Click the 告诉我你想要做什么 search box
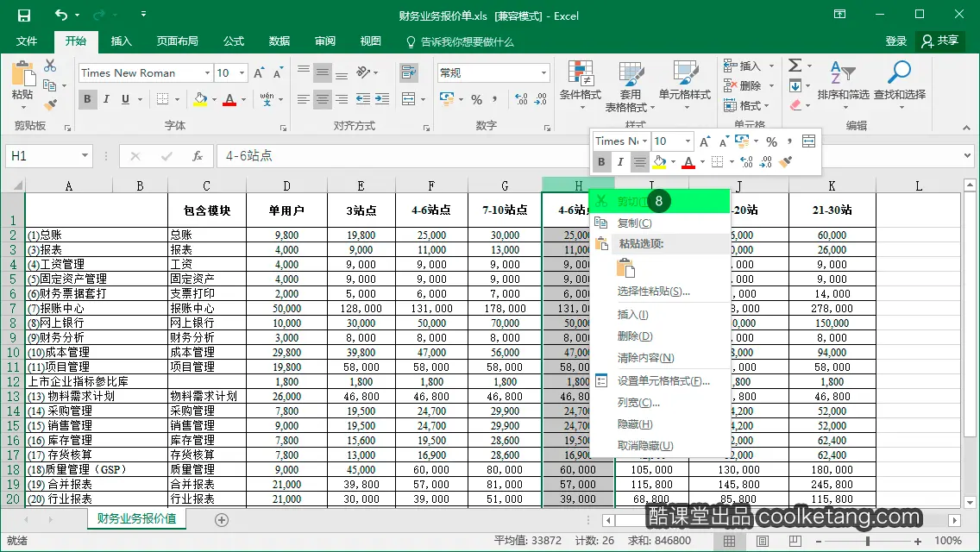Image resolution: width=980 pixels, height=552 pixels. click(x=460, y=42)
